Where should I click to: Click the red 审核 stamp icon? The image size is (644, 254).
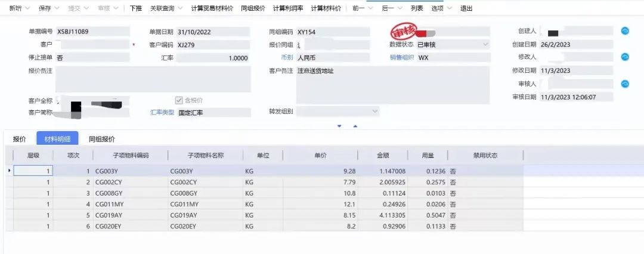[x=403, y=31]
